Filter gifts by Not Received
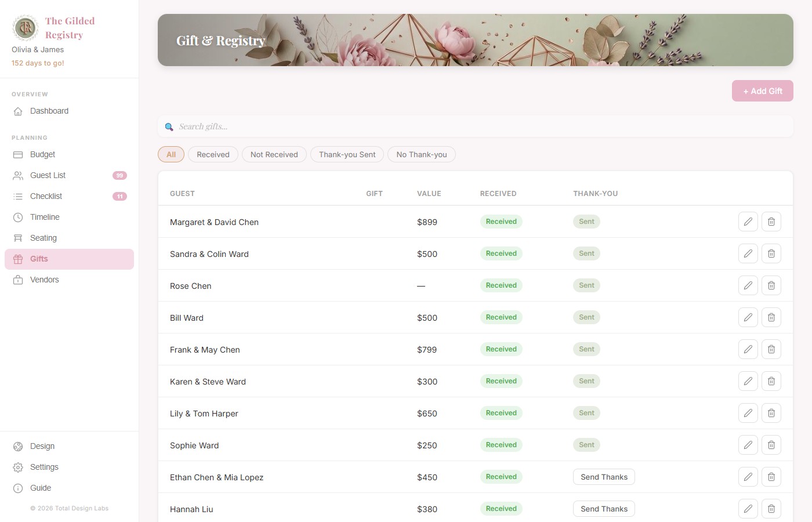 click(x=274, y=154)
